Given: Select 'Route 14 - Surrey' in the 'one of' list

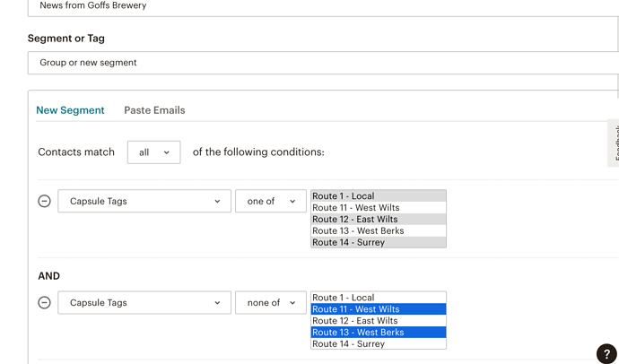Looking at the screenshot, I should pos(379,242).
